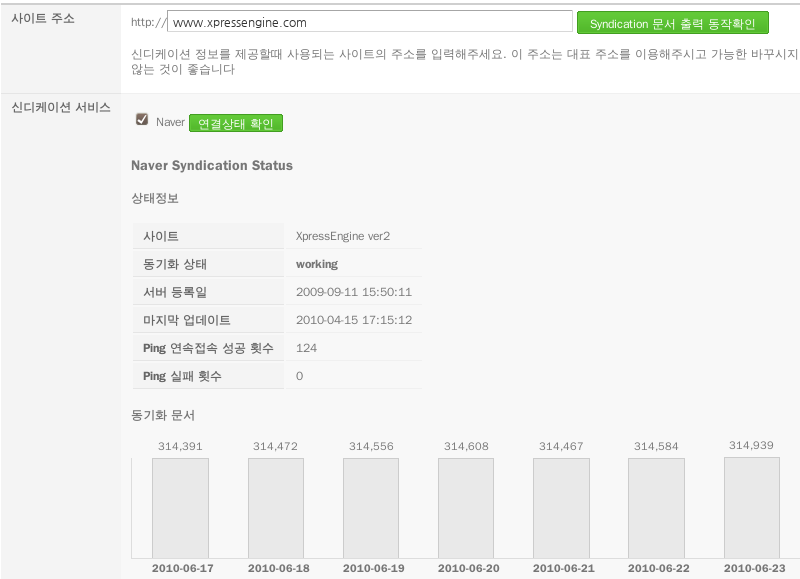The image size is (800, 579).
Task: Click the XpressEngine ver2 site value
Action: tap(343, 236)
